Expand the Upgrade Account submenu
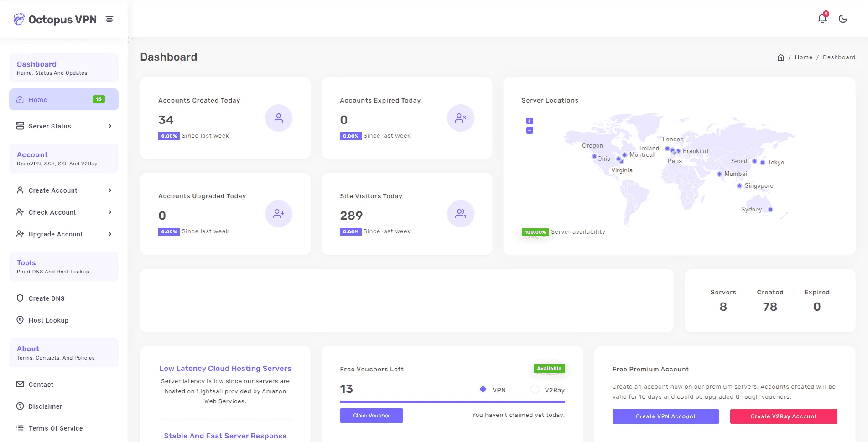The height and width of the screenshot is (442, 868). tap(64, 234)
